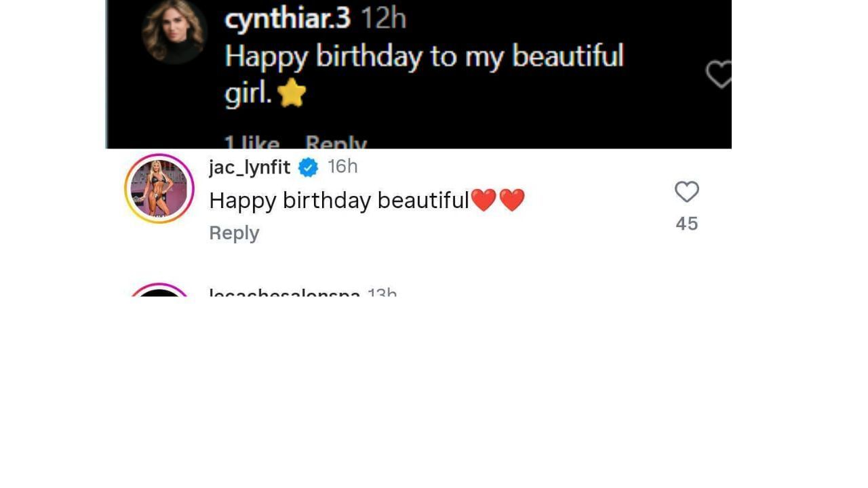Click the star emoji in cynthiar.3's comment
This screenshot has height=488, width=868.
pyautogui.click(x=292, y=93)
